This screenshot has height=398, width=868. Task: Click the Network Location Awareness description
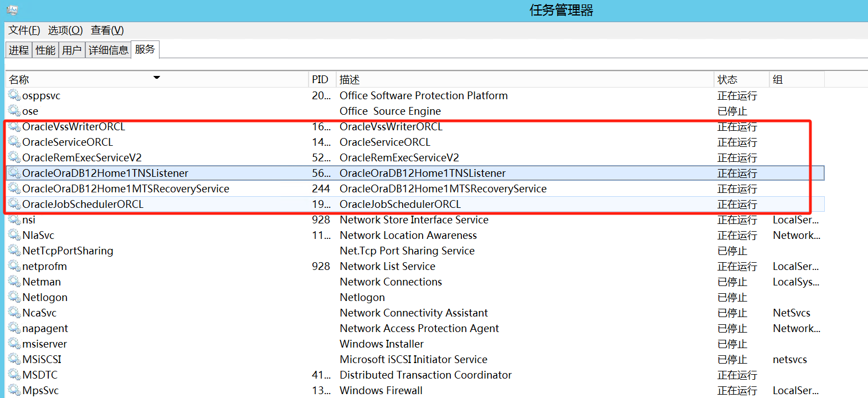408,235
